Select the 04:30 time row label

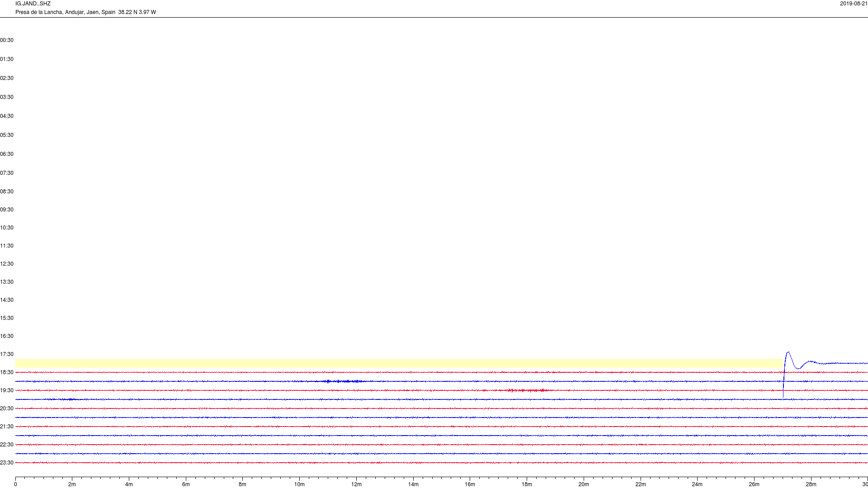[x=7, y=116]
